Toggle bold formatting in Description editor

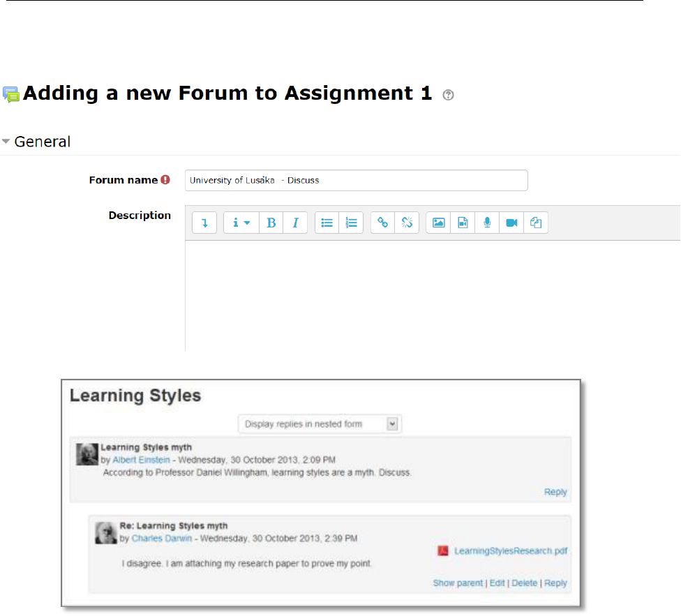tap(271, 223)
